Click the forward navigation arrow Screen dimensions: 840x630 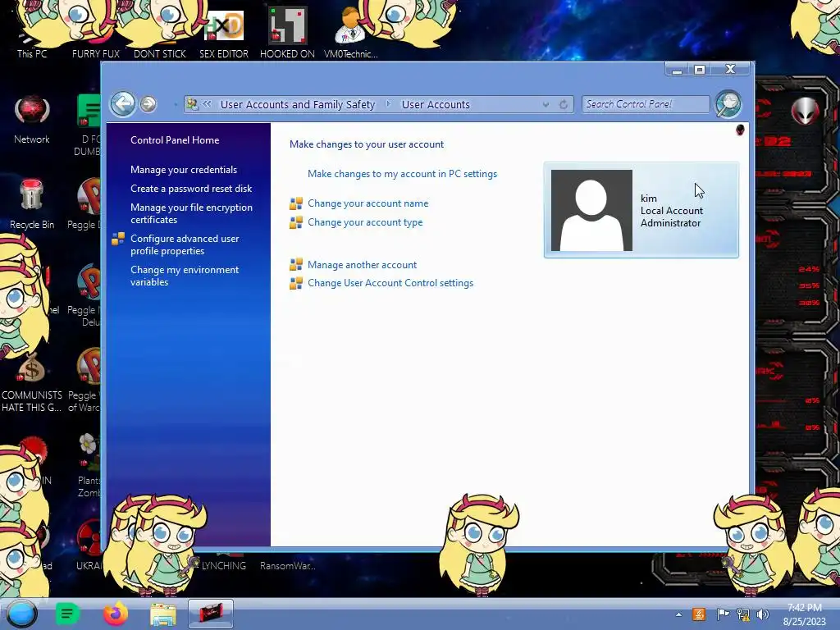(148, 104)
